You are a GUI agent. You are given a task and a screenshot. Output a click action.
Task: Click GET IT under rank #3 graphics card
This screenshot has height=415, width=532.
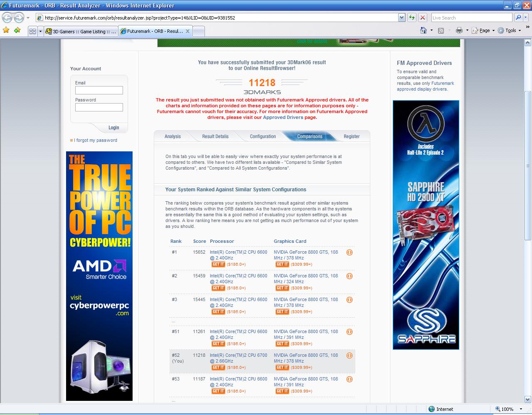pos(282,312)
